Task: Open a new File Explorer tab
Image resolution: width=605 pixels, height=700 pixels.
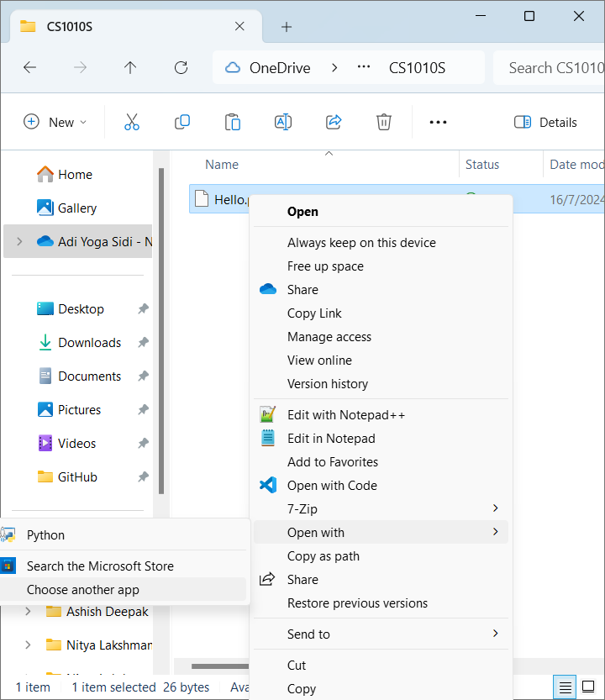Action: tap(287, 27)
